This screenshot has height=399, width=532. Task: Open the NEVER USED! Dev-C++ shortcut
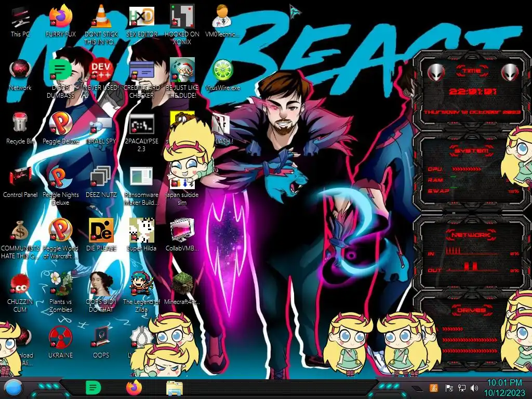click(101, 75)
